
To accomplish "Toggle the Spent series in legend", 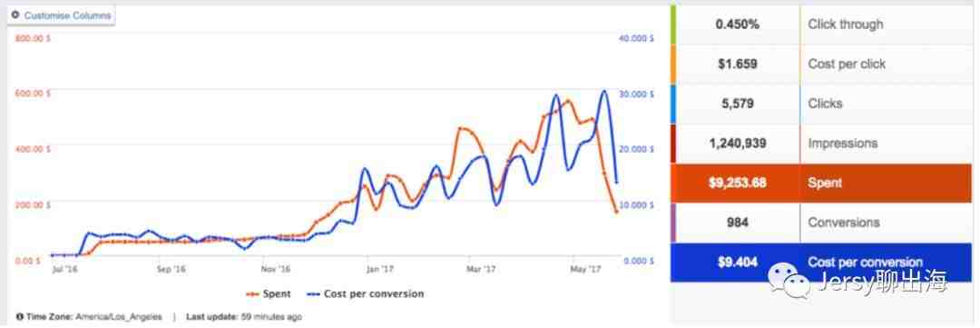I will [x=268, y=293].
